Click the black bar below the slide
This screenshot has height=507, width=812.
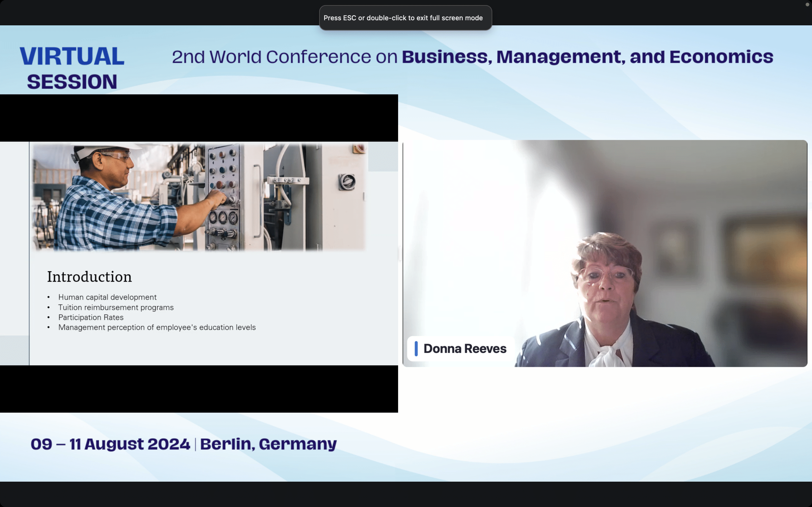(199, 389)
